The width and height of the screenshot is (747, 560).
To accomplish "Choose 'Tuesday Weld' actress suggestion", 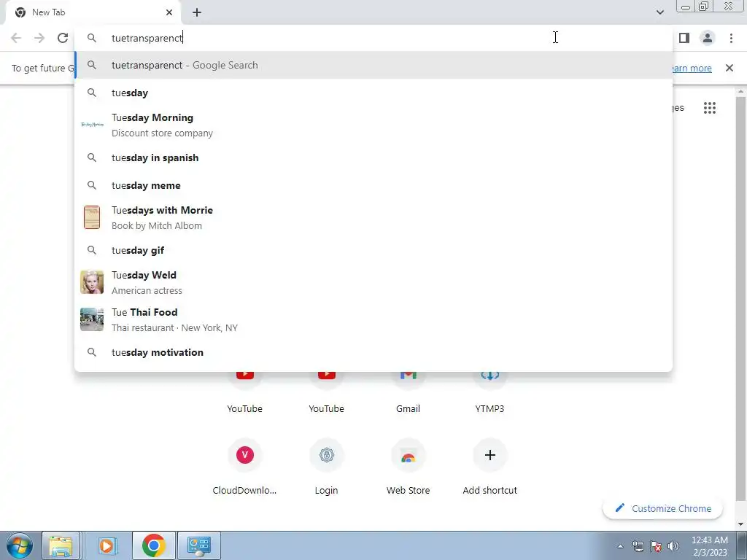I will (373, 282).
